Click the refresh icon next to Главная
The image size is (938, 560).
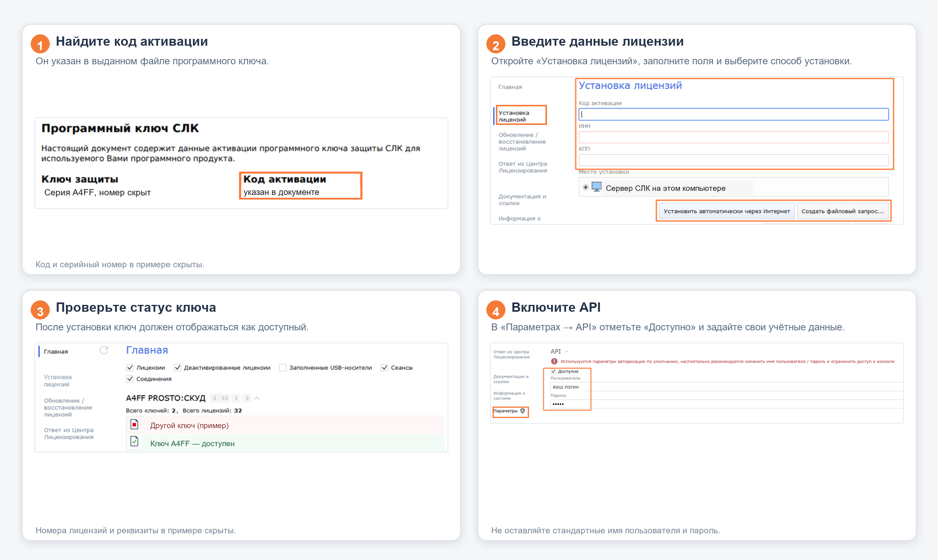coord(104,350)
